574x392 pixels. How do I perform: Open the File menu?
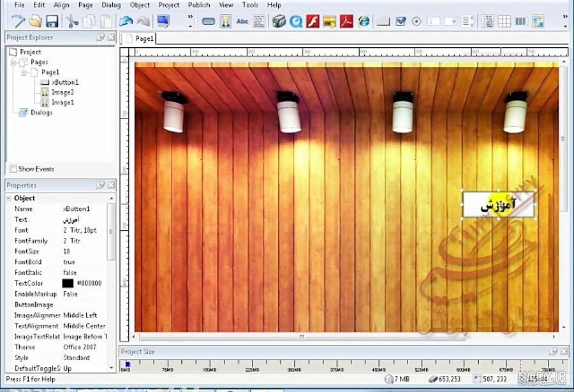(19, 5)
